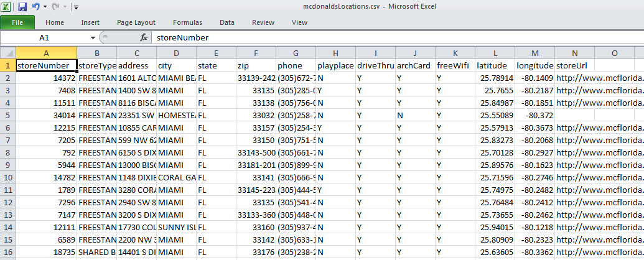This screenshot has width=644, height=260.
Task: Click the formula bar containing storeNumber
Action: pos(396,38)
